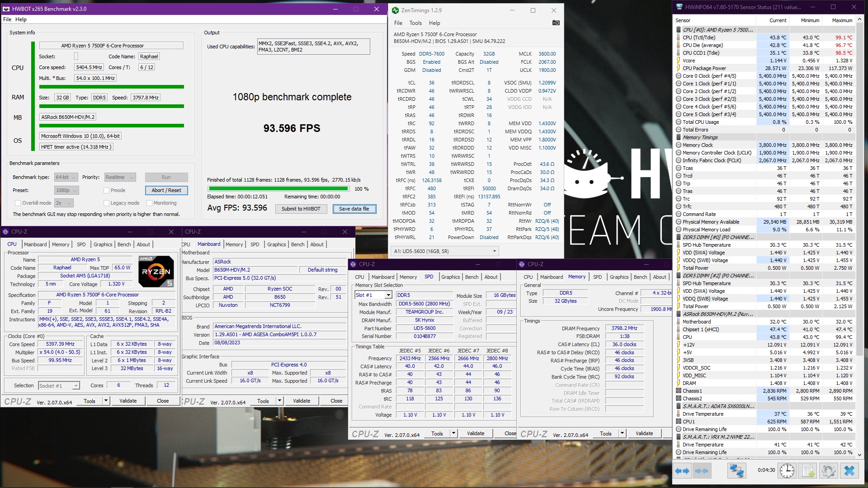Open the Help menu in ZenTimings

(434, 23)
